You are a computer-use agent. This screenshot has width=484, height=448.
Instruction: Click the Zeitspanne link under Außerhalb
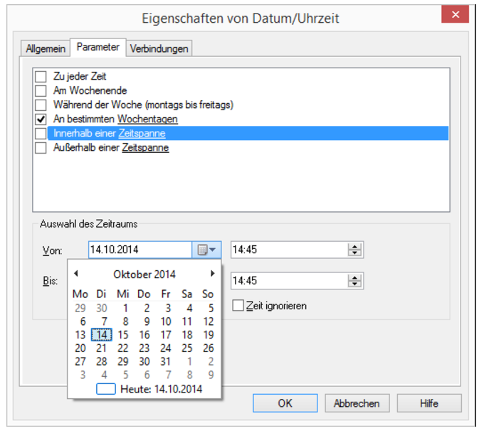[145, 148]
